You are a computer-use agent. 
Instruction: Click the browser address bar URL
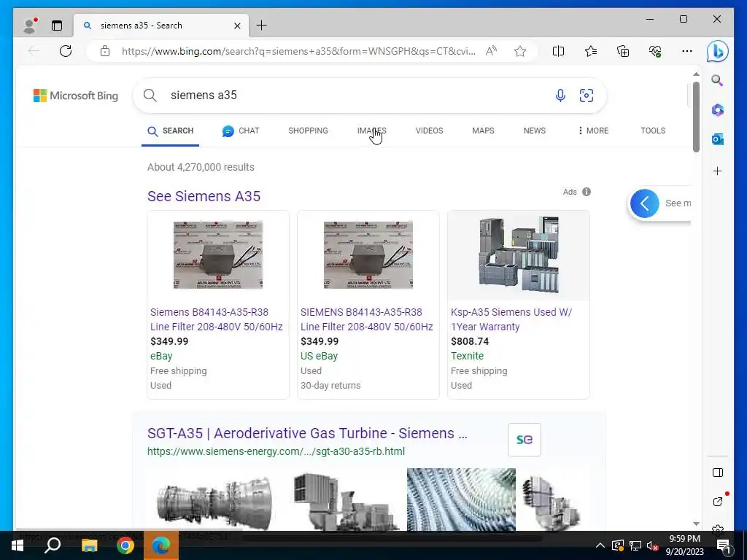pos(298,51)
